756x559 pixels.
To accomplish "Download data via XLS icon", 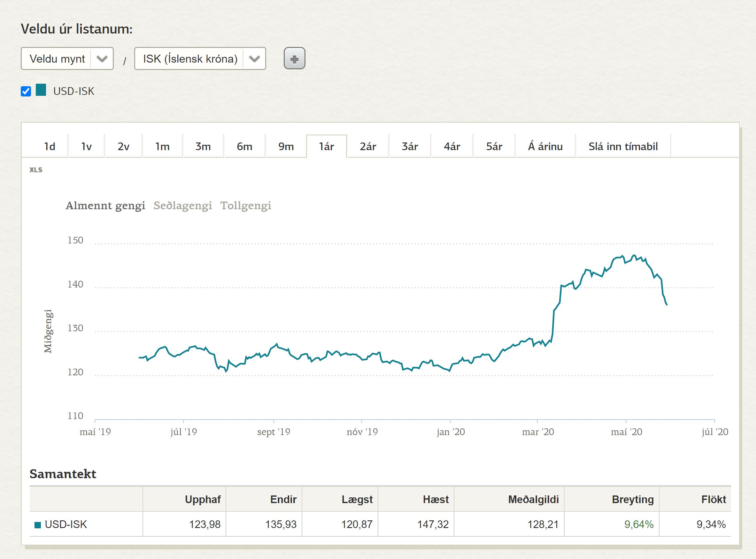I will pyautogui.click(x=36, y=170).
